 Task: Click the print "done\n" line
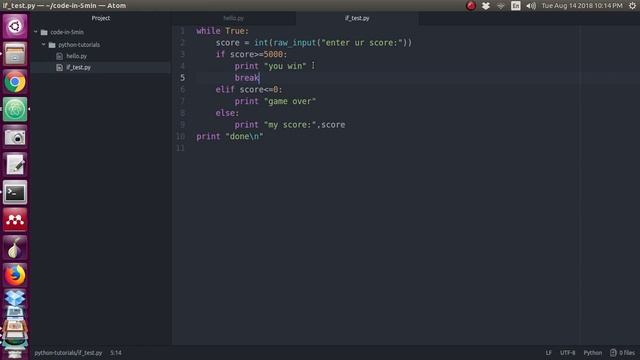tap(230, 136)
